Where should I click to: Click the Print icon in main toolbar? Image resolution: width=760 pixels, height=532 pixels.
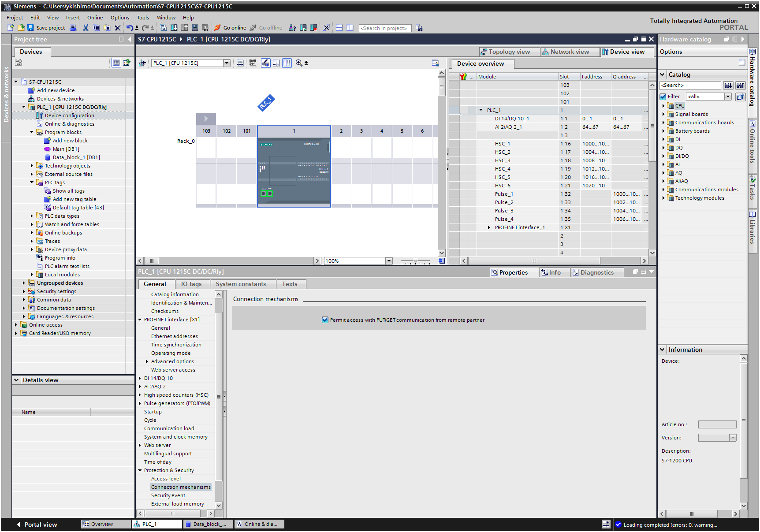pyautogui.click(x=73, y=28)
